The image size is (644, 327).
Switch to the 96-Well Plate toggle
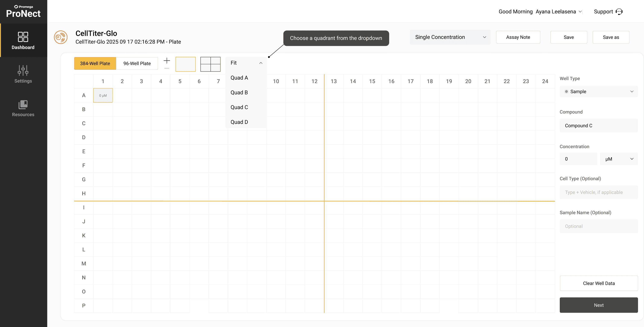pos(137,64)
